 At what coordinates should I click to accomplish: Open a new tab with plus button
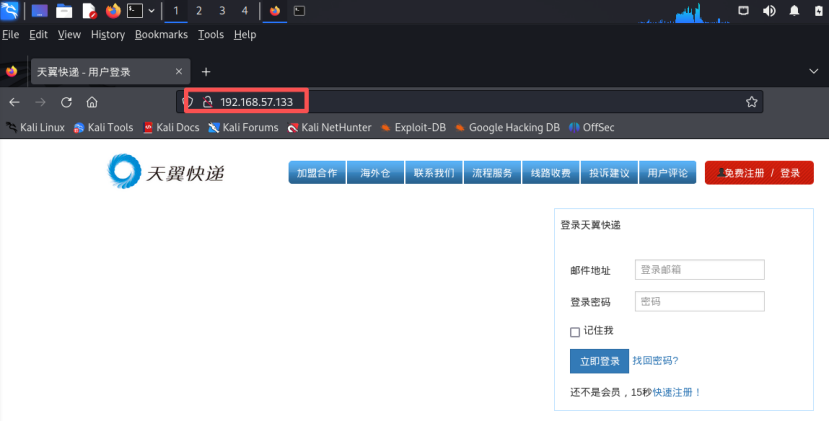pos(206,71)
